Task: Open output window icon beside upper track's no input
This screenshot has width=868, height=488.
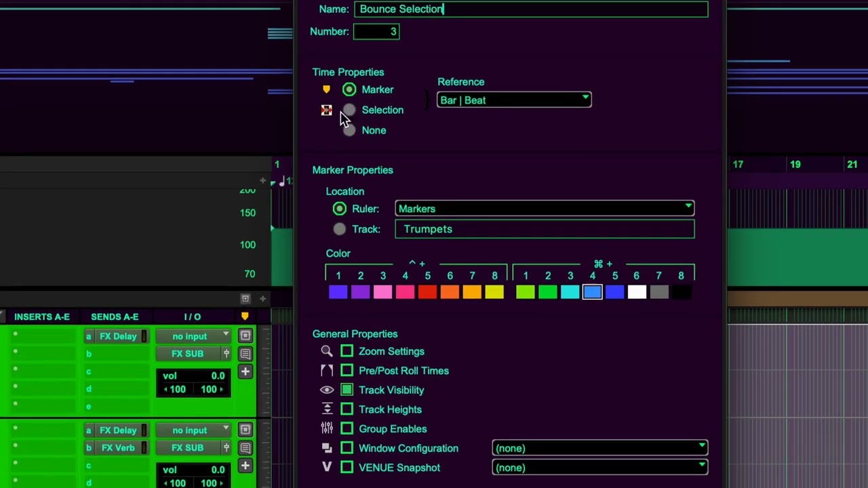Action: tap(245, 335)
